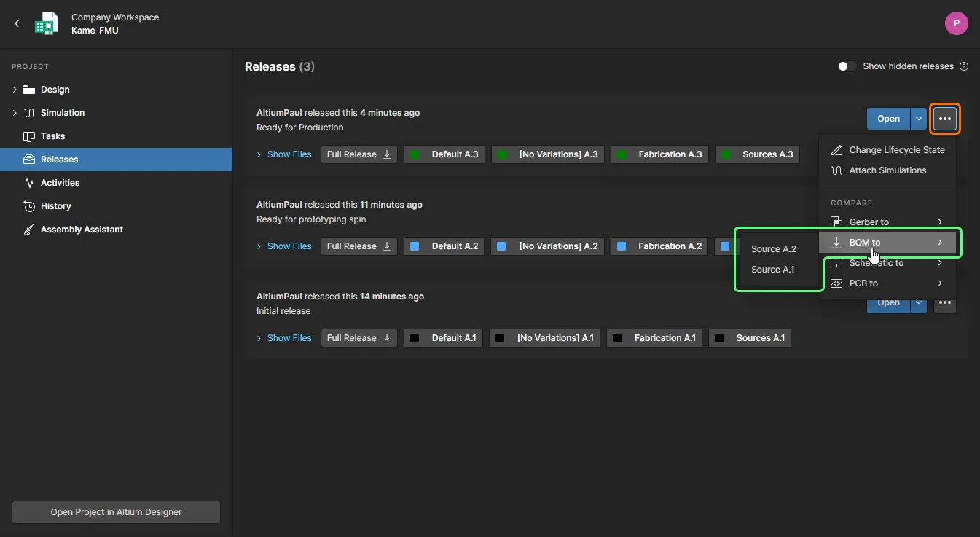This screenshot has width=980, height=537.
Task: Click the Attach Simulations waveform icon
Action: coord(836,170)
